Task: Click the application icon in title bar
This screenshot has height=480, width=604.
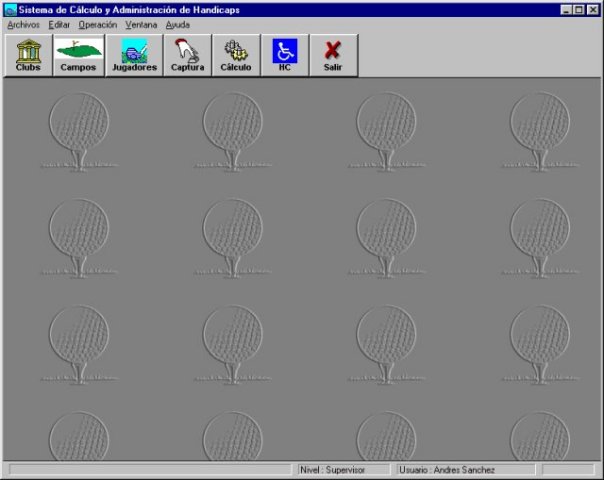Action: [x=10, y=9]
